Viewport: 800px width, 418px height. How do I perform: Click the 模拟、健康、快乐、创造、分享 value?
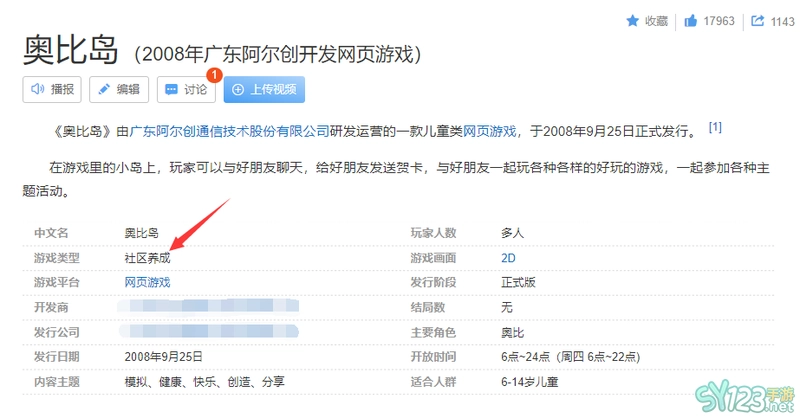[205, 382]
